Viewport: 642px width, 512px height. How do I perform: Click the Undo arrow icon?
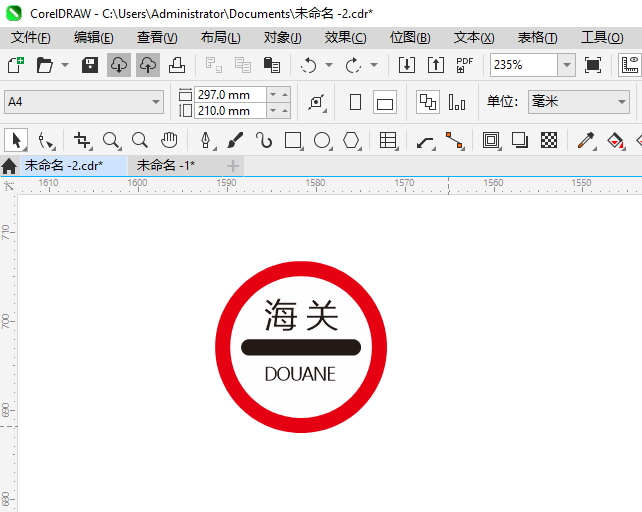click(308, 65)
